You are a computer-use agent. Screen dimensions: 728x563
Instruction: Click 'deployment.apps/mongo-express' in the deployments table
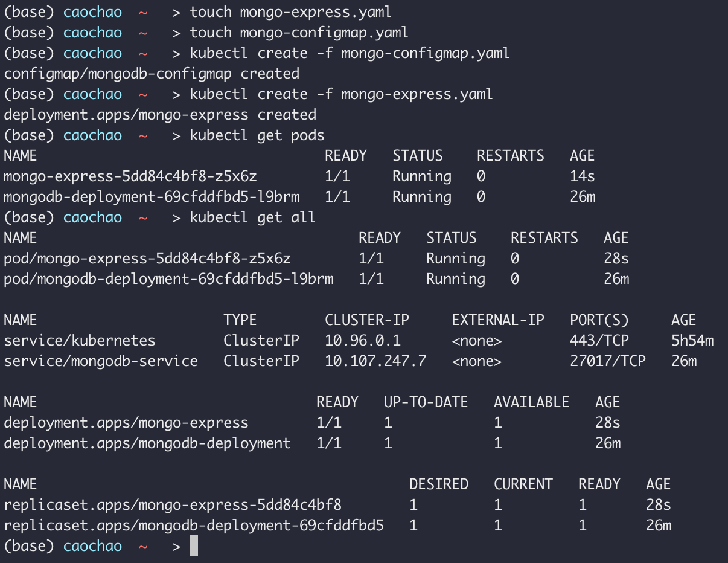126,423
